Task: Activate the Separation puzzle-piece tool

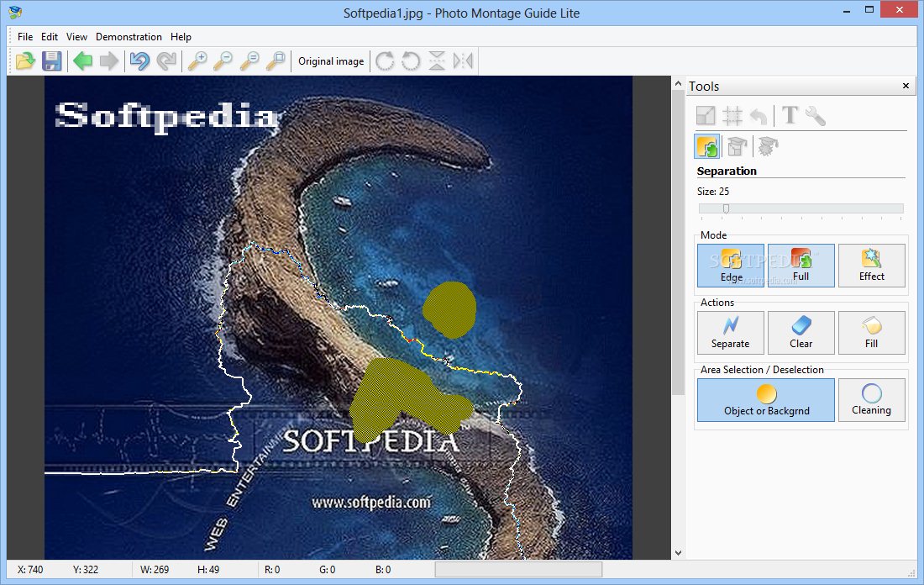Action: [707, 146]
